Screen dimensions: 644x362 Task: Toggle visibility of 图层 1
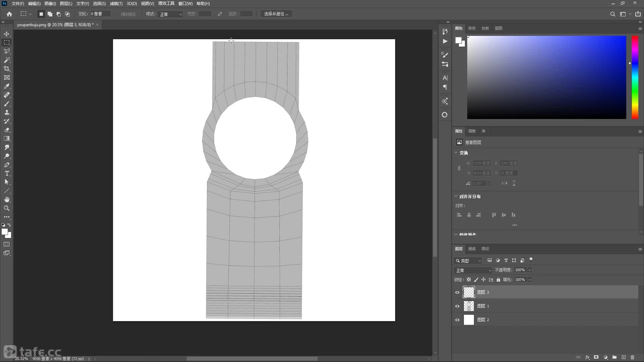pos(457,306)
